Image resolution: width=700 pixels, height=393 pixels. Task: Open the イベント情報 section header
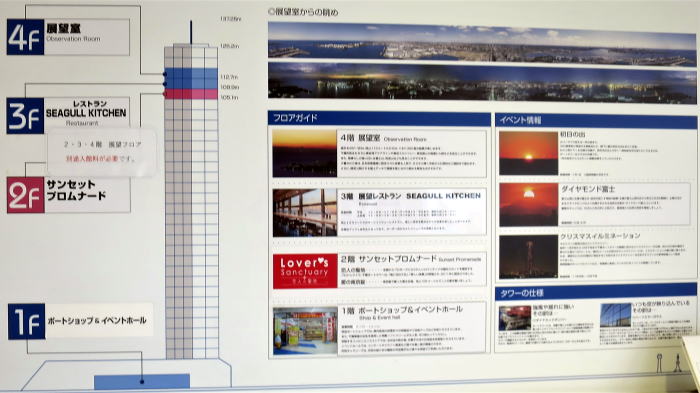click(596, 120)
